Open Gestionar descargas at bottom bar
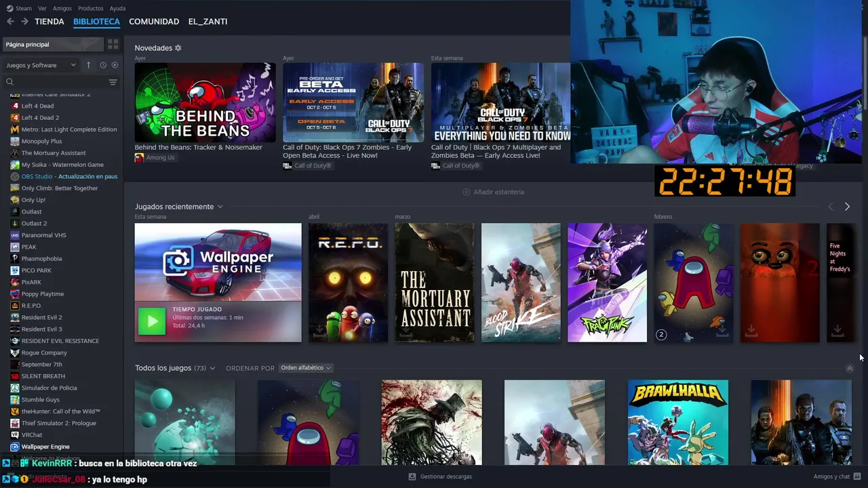The width and height of the screenshot is (868, 488). tap(439, 476)
